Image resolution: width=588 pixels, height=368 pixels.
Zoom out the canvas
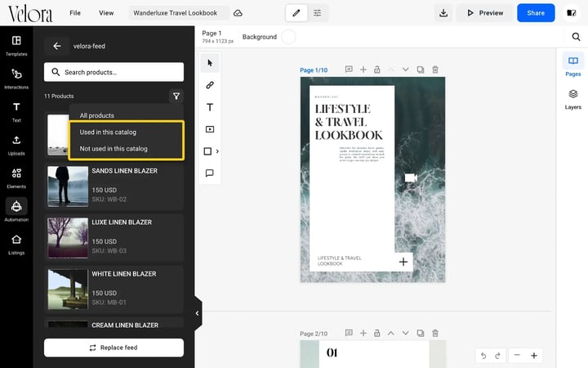(517, 355)
